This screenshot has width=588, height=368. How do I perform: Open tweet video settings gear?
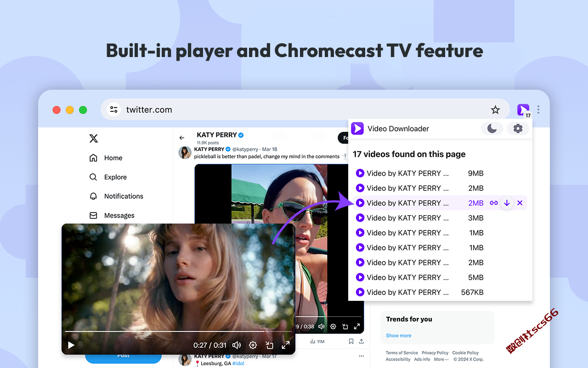(333, 327)
